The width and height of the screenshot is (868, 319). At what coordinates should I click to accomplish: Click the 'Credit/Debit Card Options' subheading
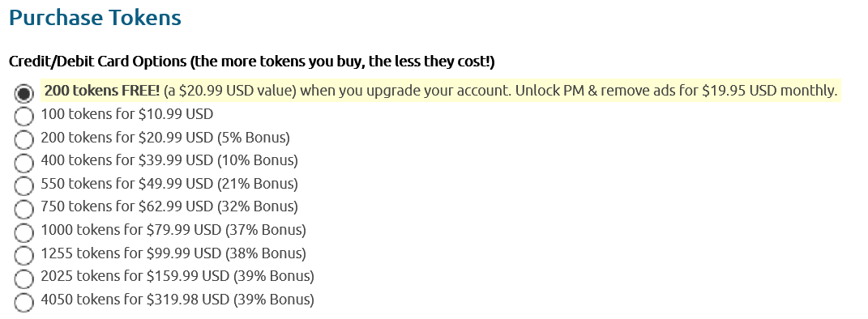97,62
